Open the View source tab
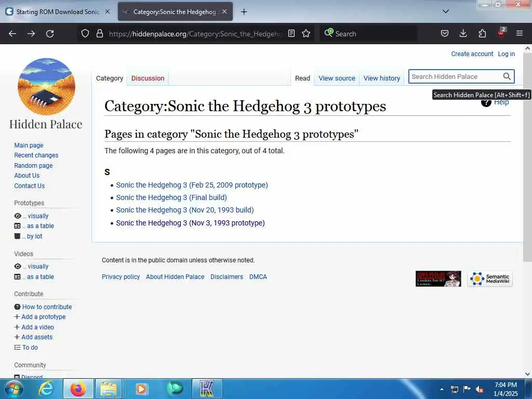This screenshot has width=532, height=399. pos(337,78)
